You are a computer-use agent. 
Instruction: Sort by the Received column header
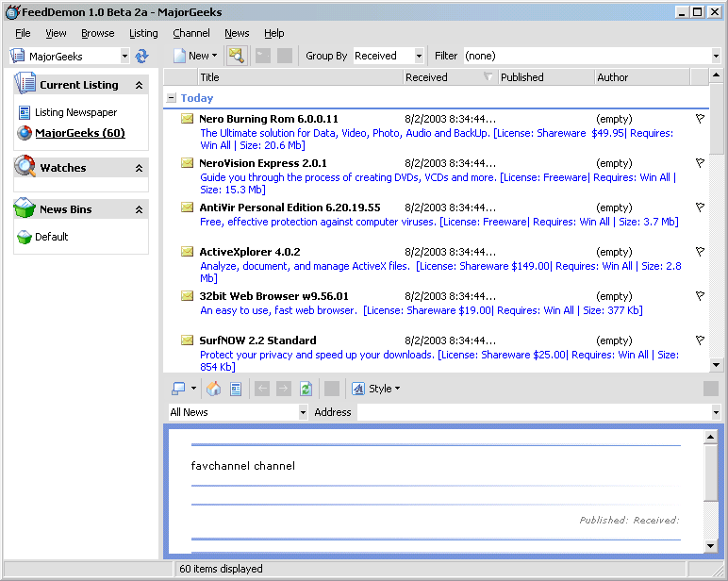[x=449, y=77]
